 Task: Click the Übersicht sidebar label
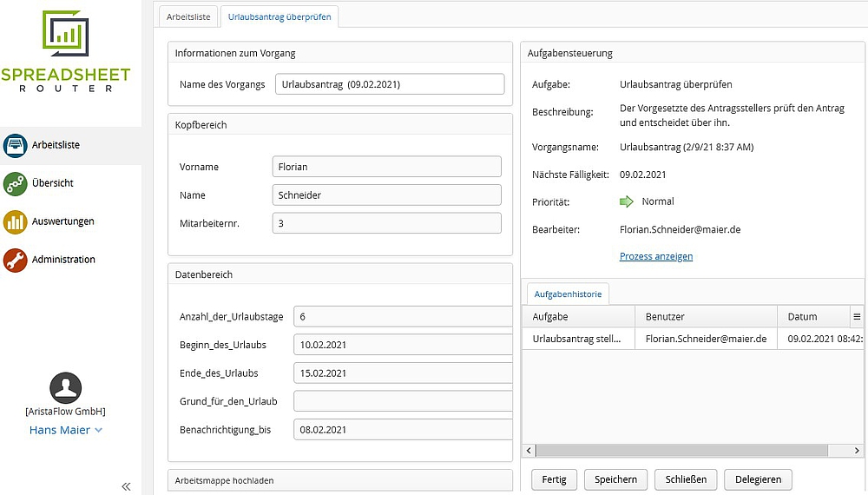point(53,183)
